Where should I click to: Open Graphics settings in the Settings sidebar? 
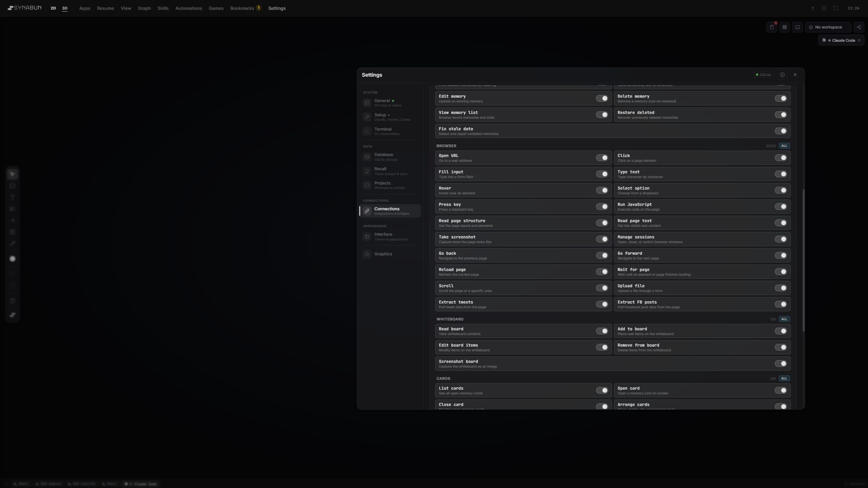(x=383, y=254)
